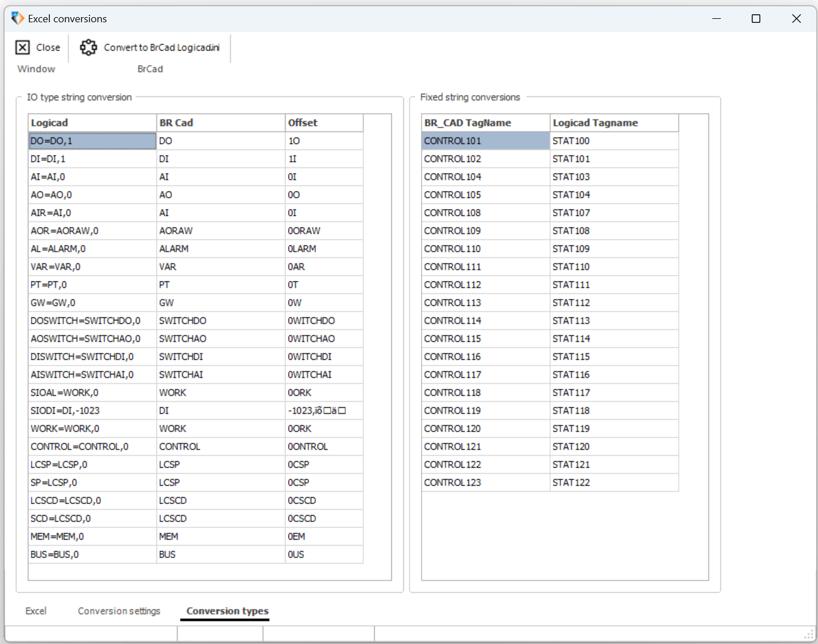The image size is (818, 644).
Task: Select the CONTROL104 tag cell
Action: click(486, 177)
